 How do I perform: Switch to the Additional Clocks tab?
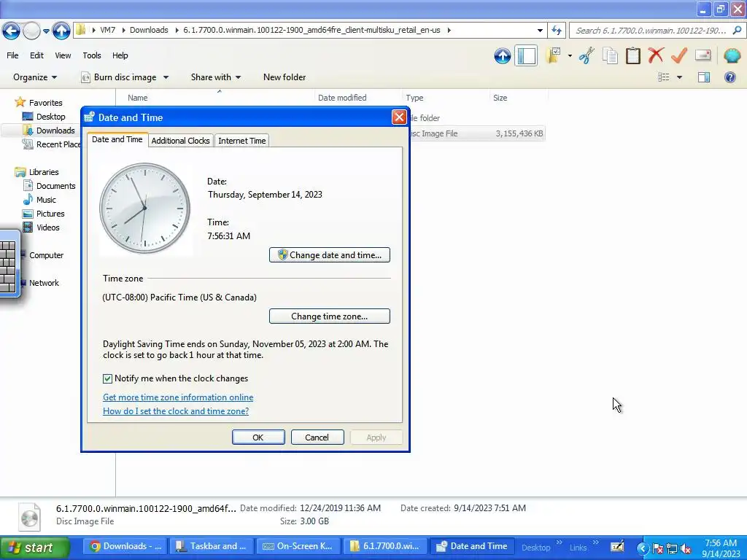pos(181,141)
